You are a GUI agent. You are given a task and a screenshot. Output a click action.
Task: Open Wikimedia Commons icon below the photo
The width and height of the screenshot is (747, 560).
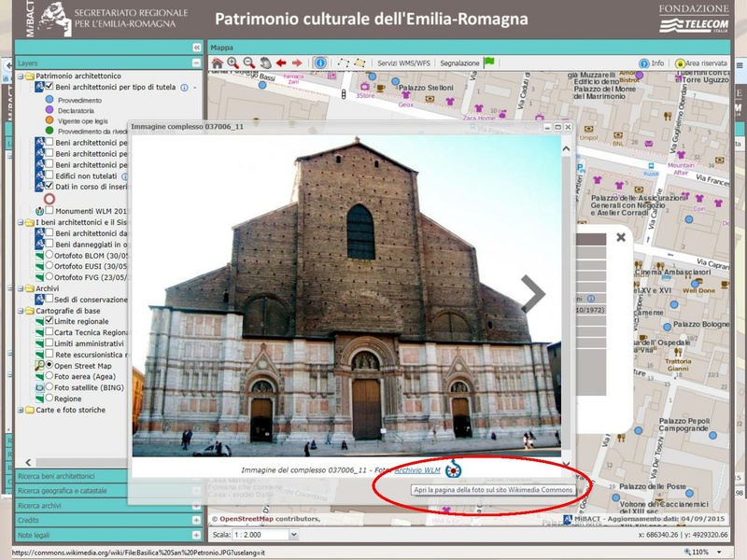pyautogui.click(x=455, y=469)
